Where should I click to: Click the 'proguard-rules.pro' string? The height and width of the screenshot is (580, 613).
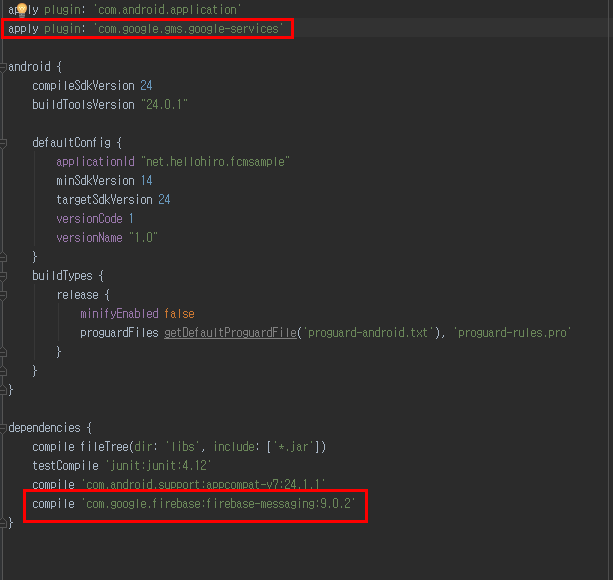(x=512, y=333)
